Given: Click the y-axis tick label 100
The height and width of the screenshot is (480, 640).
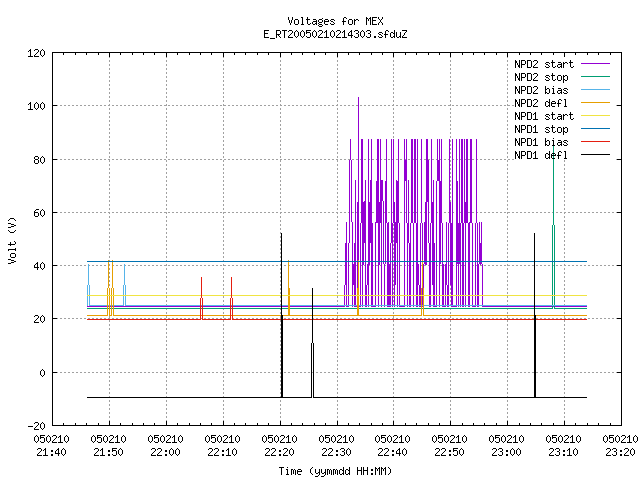Looking at the screenshot, I should 36,107.
